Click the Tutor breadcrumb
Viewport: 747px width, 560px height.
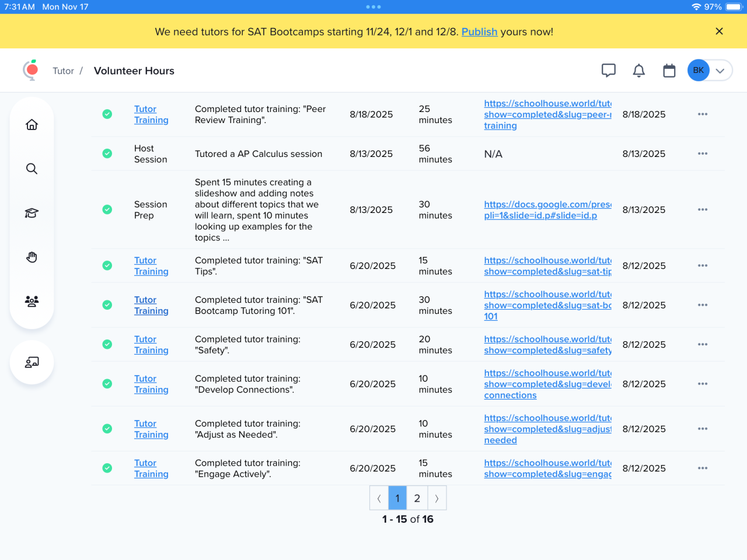[63, 71]
